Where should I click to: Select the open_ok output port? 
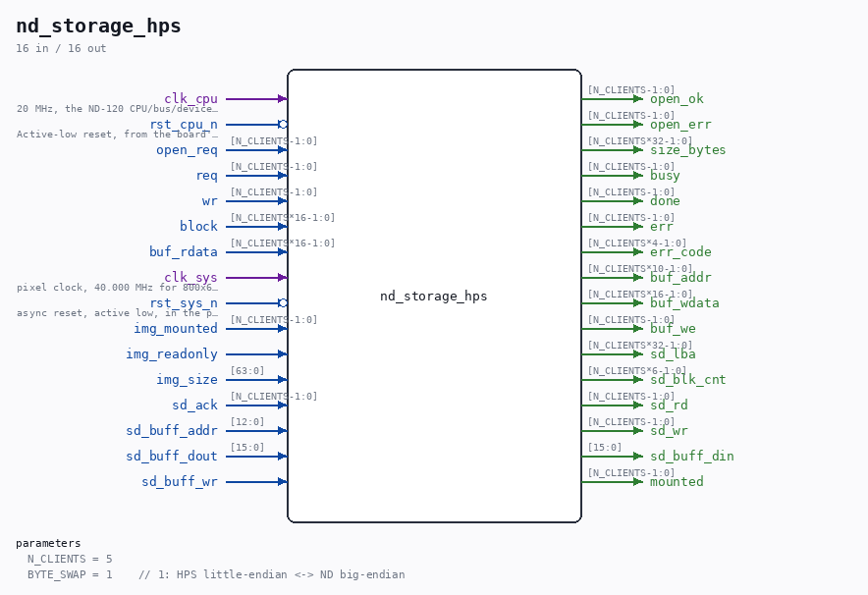[x=677, y=99]
